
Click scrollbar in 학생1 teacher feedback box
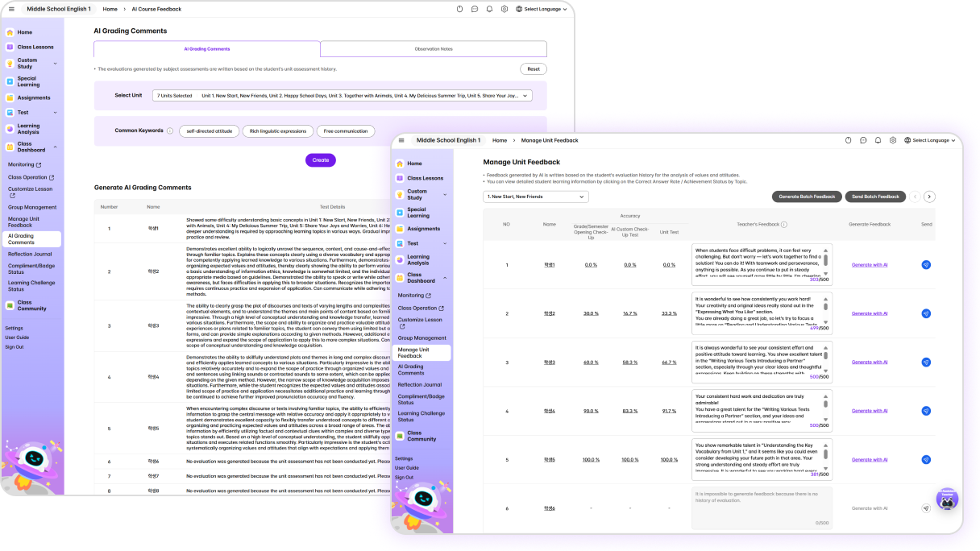click(x=825, y=261)
